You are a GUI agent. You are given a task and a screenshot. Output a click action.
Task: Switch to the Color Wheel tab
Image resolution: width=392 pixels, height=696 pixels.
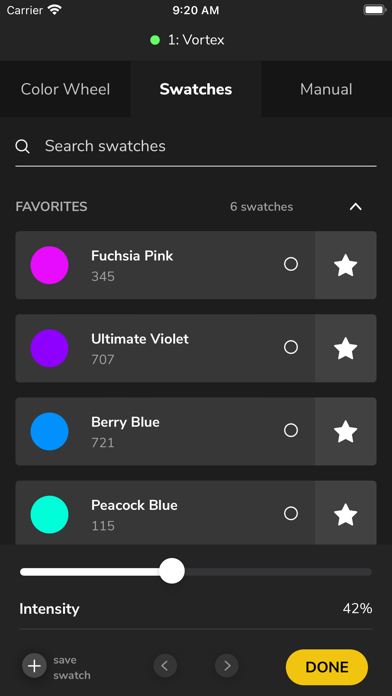pos(65,89)
